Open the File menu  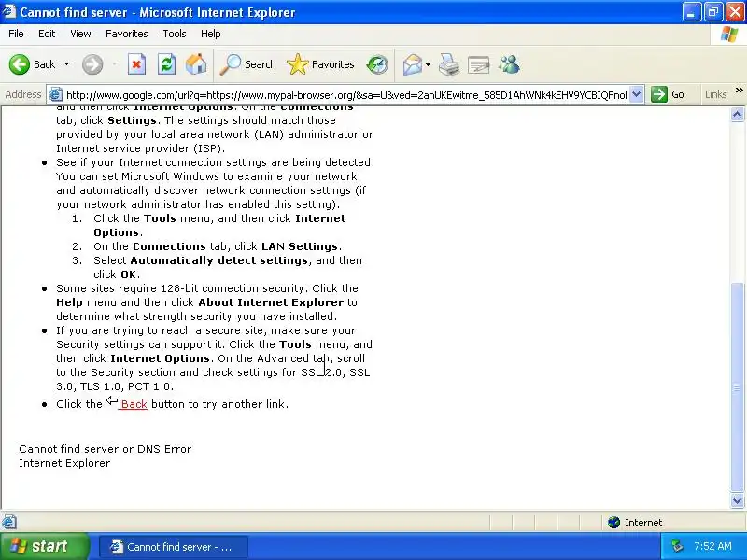16,34
